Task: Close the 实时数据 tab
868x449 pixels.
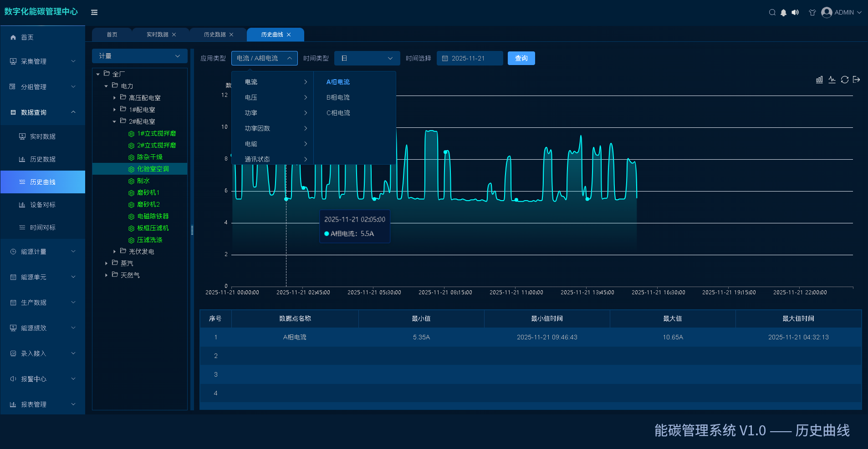Action: point(174,35)
